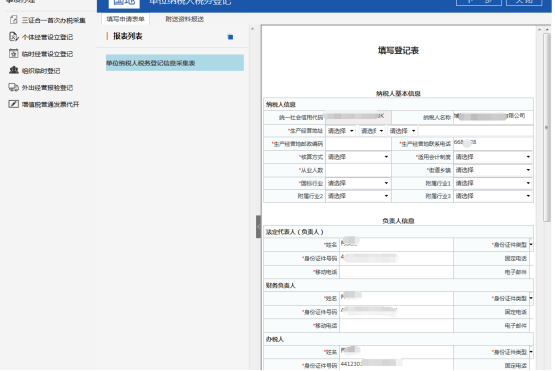
Task: Click the 财务负责人 身份证件号码 field
Action: (396, 312)
